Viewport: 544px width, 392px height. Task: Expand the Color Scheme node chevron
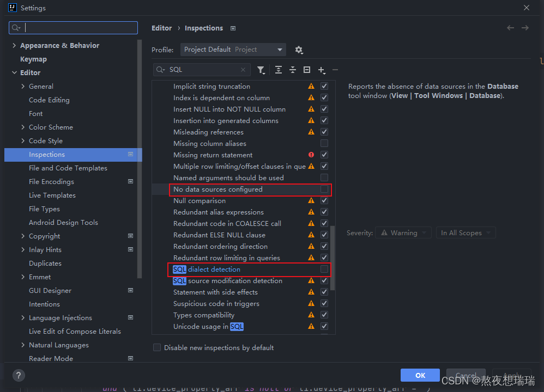click(x=23, y=127)
